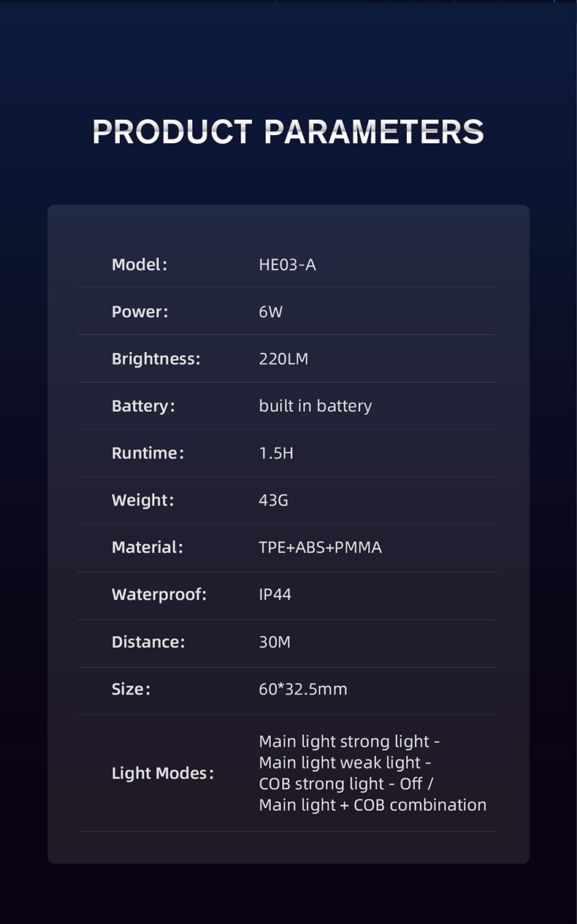Click the PRODUCT PARAMETERS heading
This screenshot has width=577, height=924.
[288, 132]
